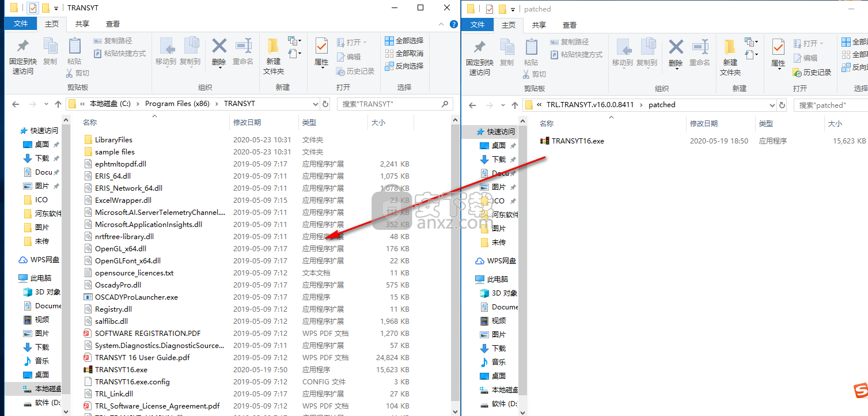Click WPS网盘 in TRANSYT window sidebar
Image resolution: width=868 pixels, height=416 pixels.
pos(39,259)
